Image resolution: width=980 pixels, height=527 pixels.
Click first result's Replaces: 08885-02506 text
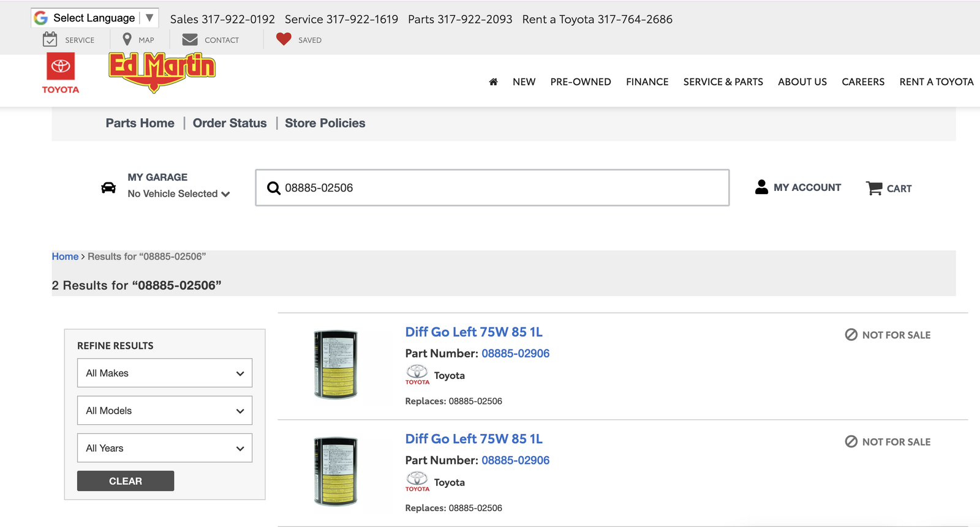[453, 402]
